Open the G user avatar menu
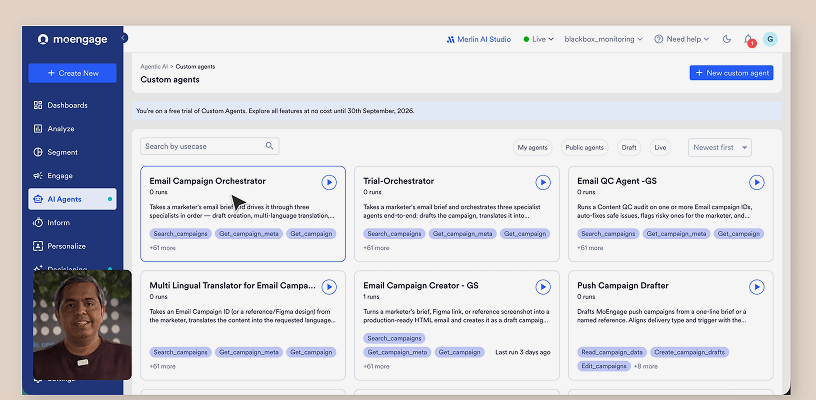This screenshot has height=400, width=816. (x=770, y=39)
